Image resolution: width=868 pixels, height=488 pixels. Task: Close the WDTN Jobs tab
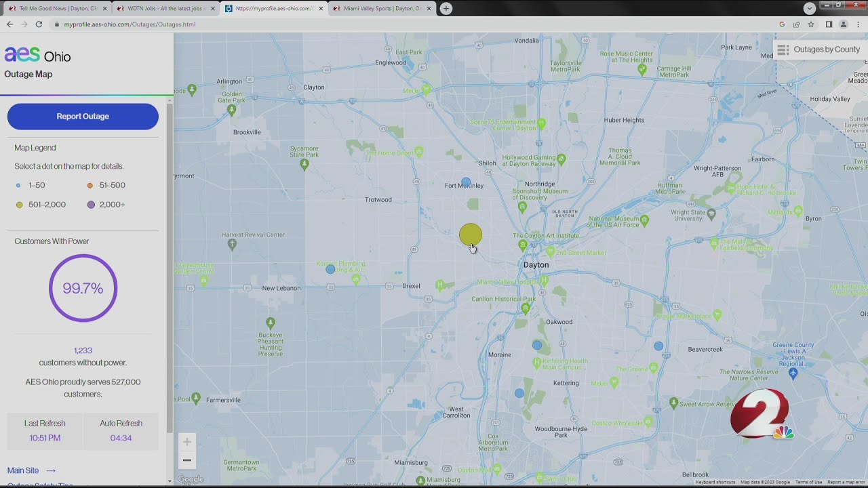click(x=212, y=9)
